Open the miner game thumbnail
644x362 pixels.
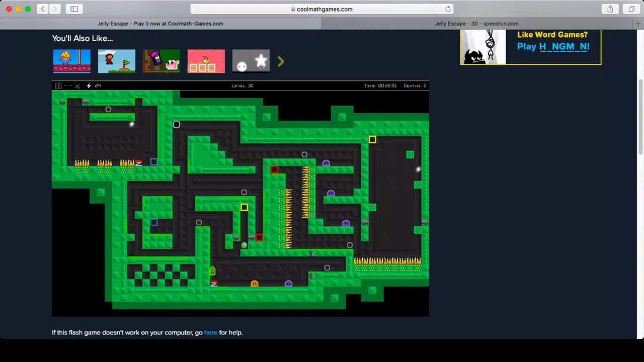click(72, 61)
